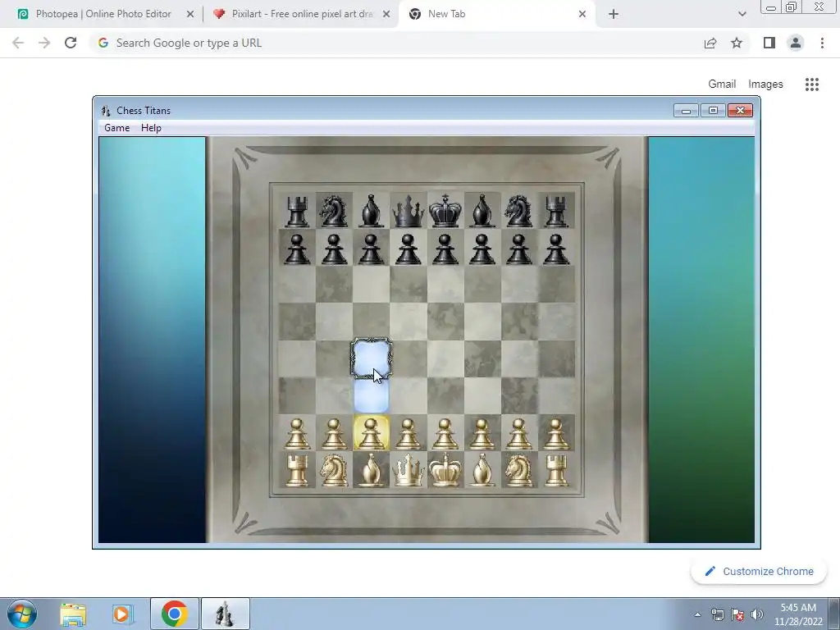Maximize the Chess Titans window

coord(713,111)
